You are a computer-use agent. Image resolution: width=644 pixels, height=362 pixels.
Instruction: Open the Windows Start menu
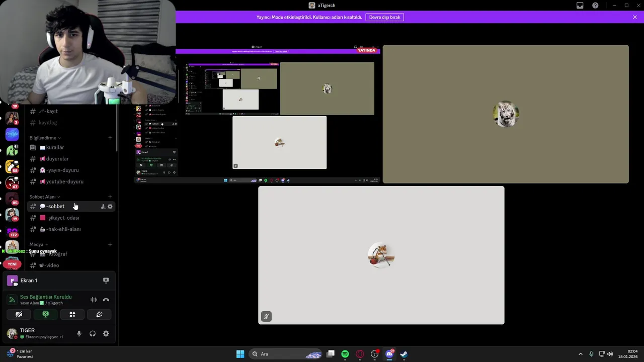pos(240,354)
